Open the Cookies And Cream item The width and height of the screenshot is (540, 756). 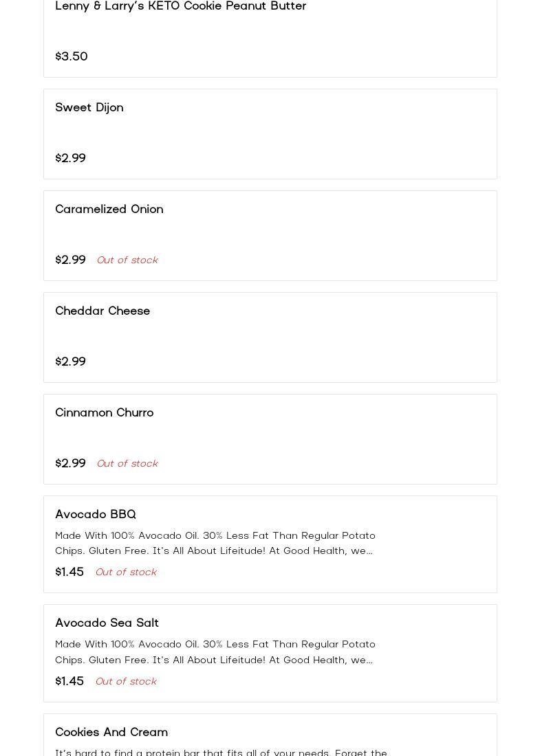tap(111, 732)
